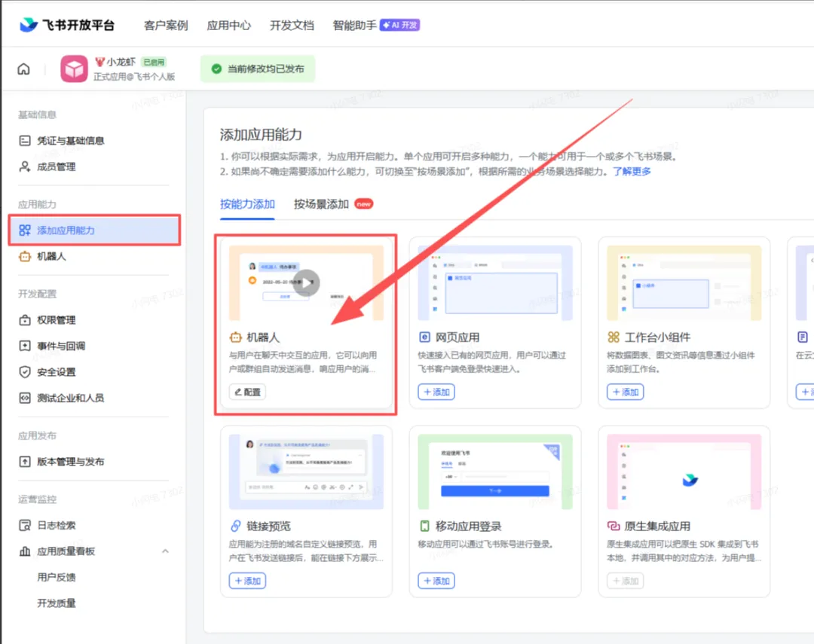The width and height of the screenshot is (814, 644).
Task: Click 添加 on the 链接预览 card
Action: pos(247,581)
